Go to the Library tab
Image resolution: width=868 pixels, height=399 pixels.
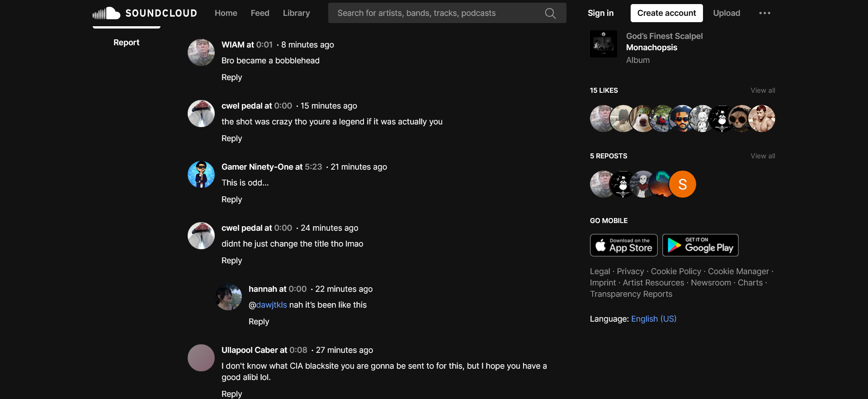pyautogui.click(x=296, y=13)
